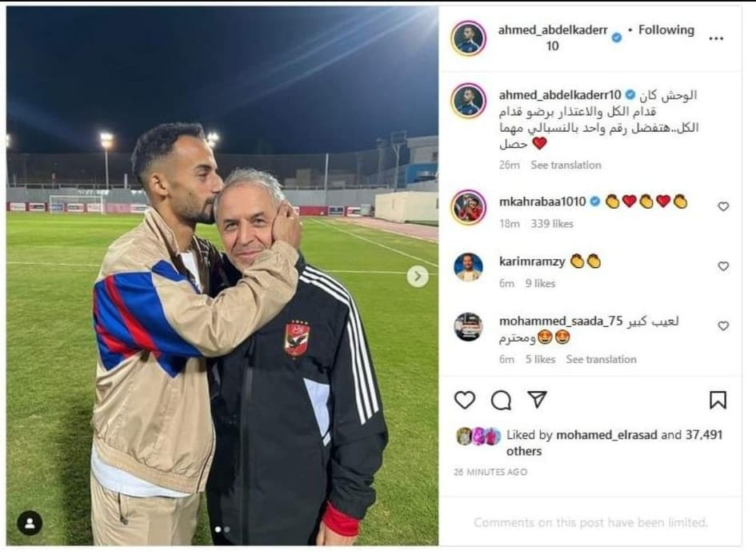
Task: Click the Following button
Action: (666, 30)
